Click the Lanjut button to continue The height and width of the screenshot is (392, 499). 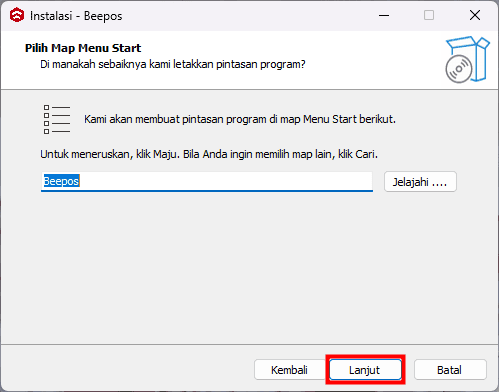pos(365,370)
